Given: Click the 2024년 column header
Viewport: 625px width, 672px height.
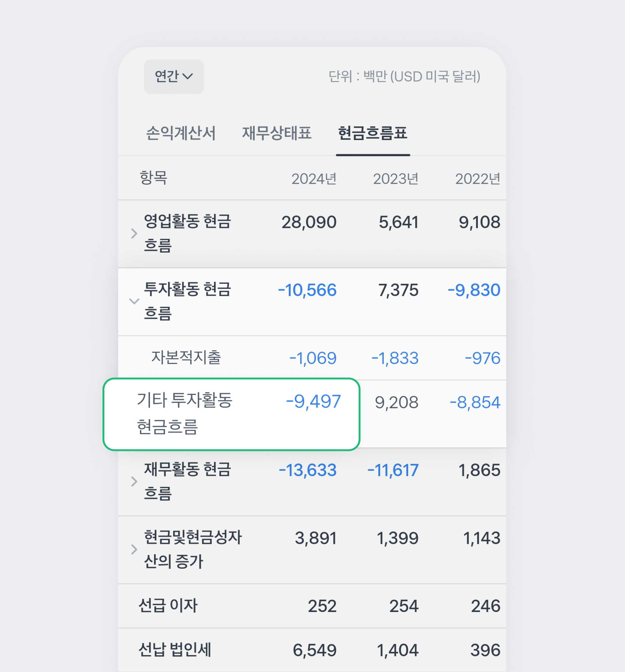Looking at the screenshot, I should (x=314, y=178).
